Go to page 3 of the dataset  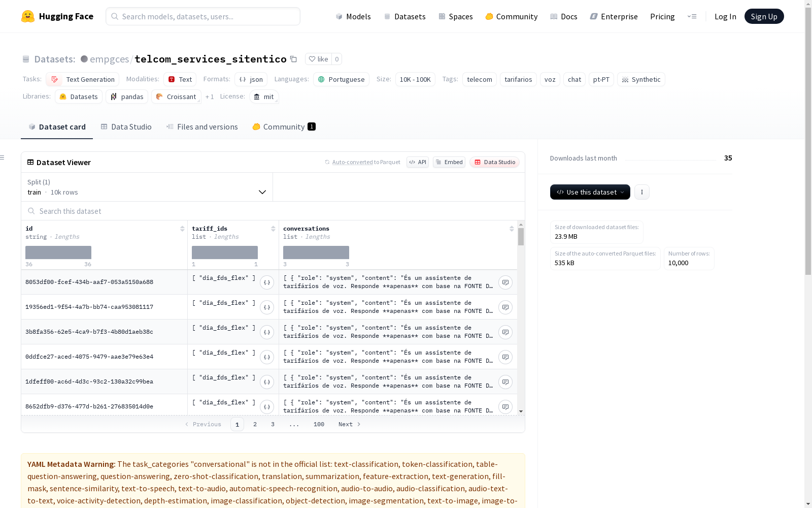click(273, 424)
